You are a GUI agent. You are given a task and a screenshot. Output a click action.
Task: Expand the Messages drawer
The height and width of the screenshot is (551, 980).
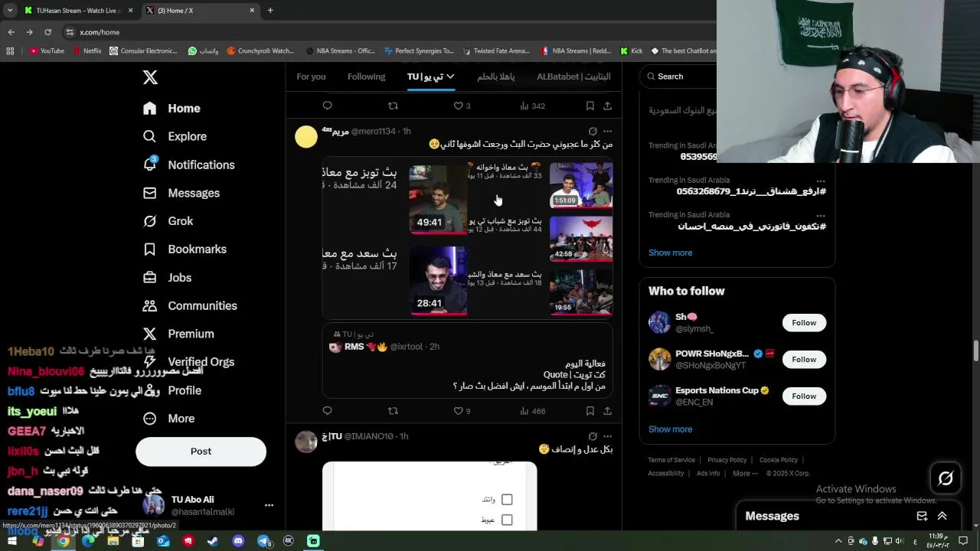pos(942,517)
